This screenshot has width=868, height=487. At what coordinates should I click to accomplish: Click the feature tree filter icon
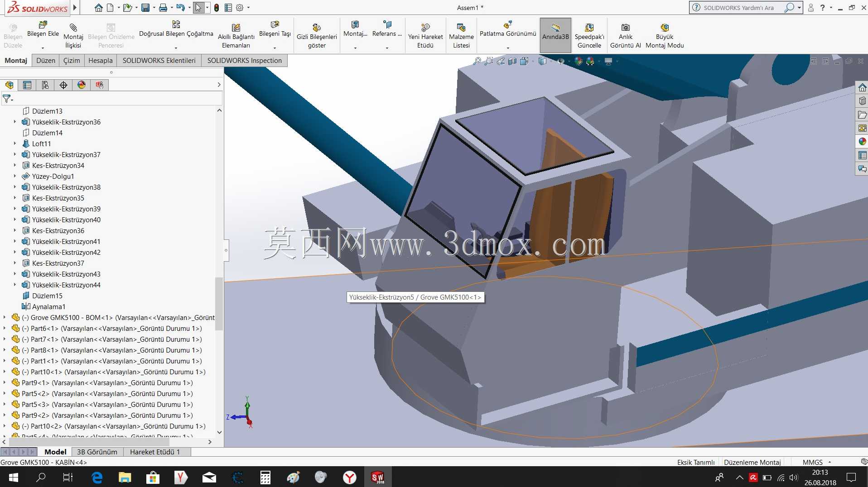(x=7, y=98)
